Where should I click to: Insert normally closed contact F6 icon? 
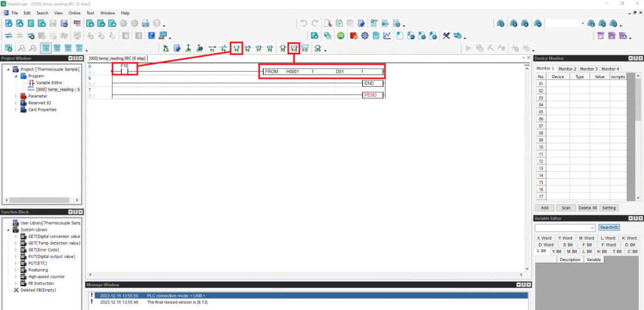point(248,48)
